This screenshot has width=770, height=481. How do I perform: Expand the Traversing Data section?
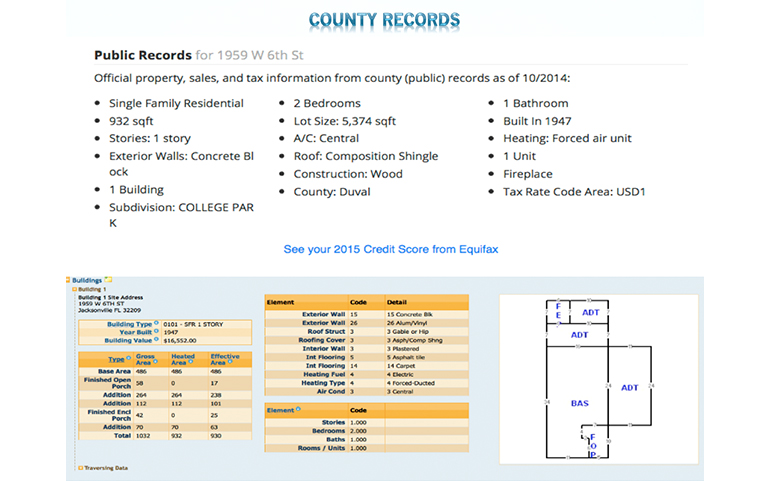tap(80, 467)
